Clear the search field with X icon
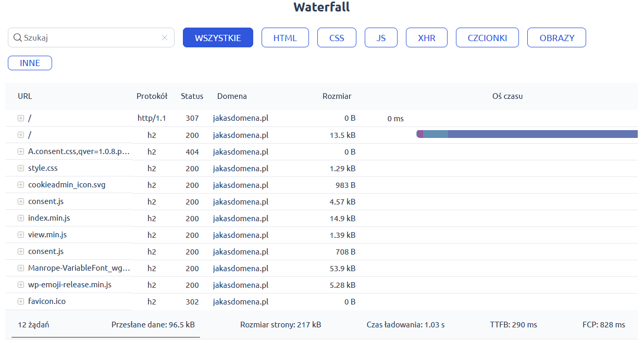Image resolution: width=644 pixels, height=343 pixels. [165, 37]
